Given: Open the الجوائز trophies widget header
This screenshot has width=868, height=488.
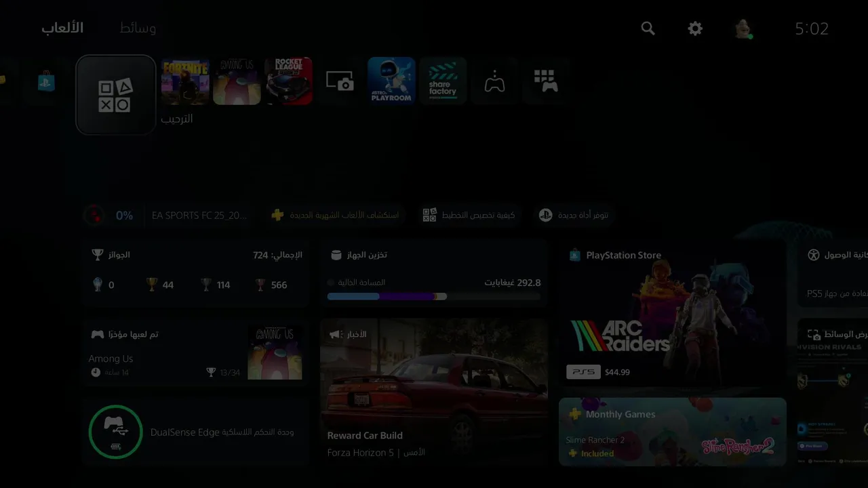Looking at the screenshot, I should click(x=111, y=255).
